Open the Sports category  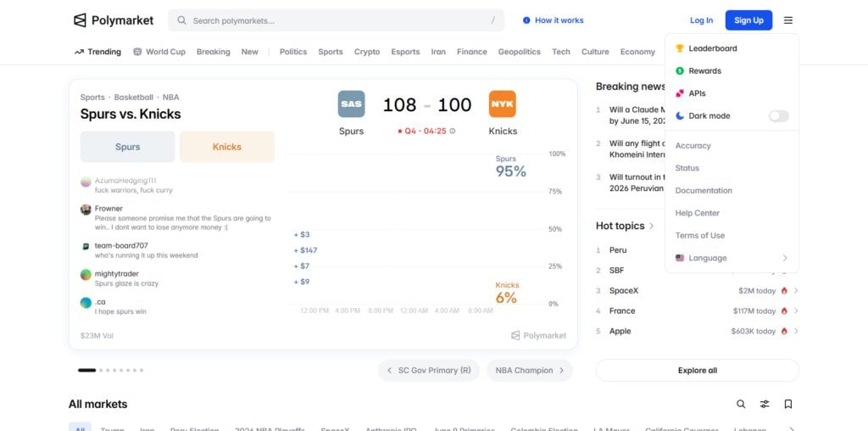331,52
